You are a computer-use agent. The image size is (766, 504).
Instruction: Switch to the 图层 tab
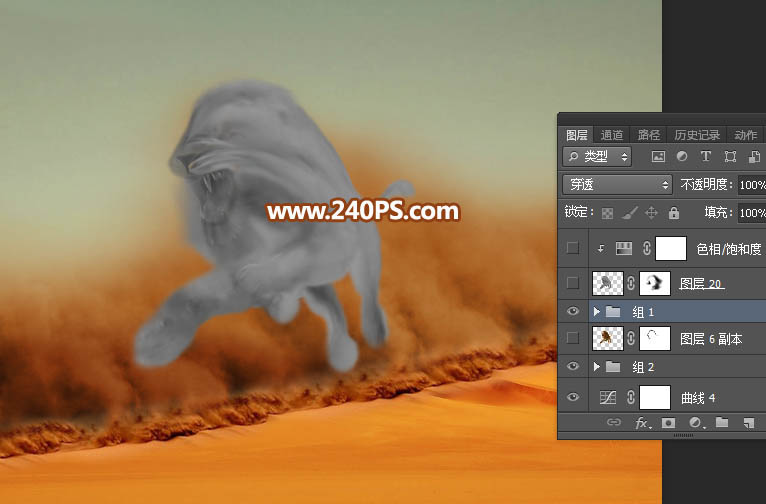click(x=576, y=135)
